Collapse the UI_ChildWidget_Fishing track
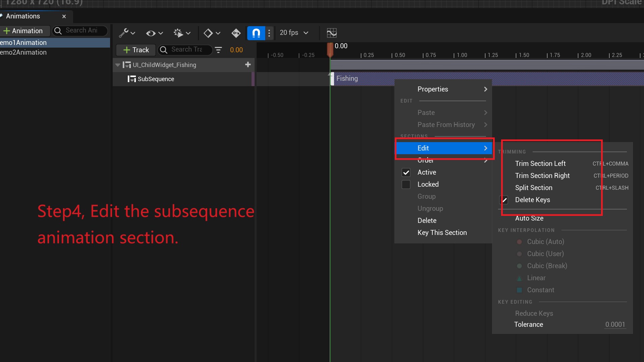The width and height of the screenshot is (644, 362). (118, 65)
